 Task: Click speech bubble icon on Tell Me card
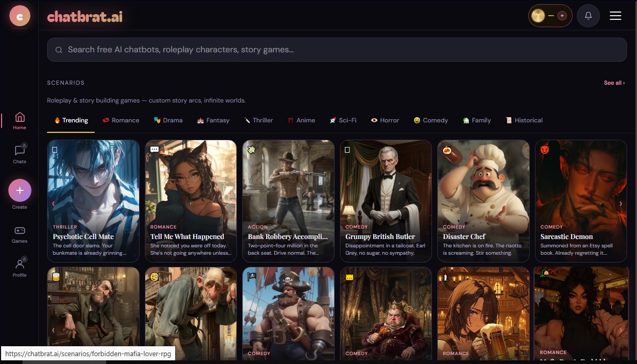[154, 150]
